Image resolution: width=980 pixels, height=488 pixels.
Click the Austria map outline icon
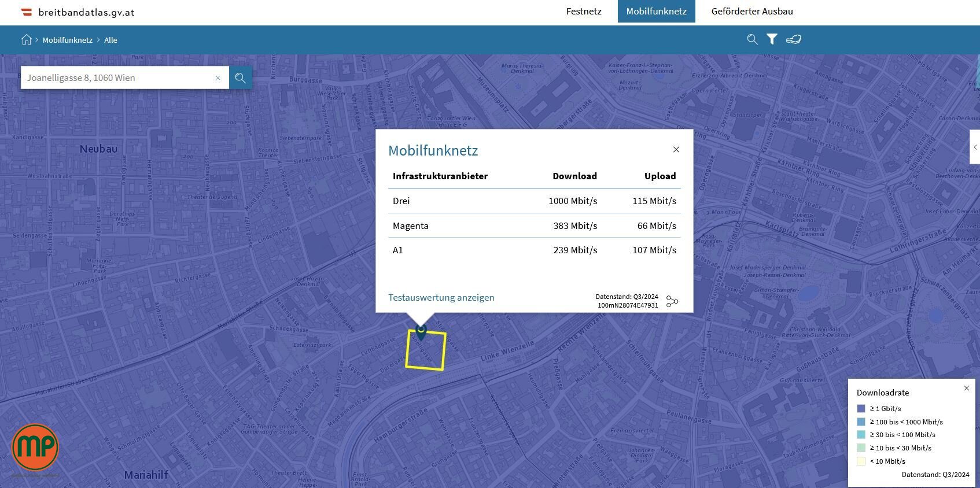pos(794,39)
